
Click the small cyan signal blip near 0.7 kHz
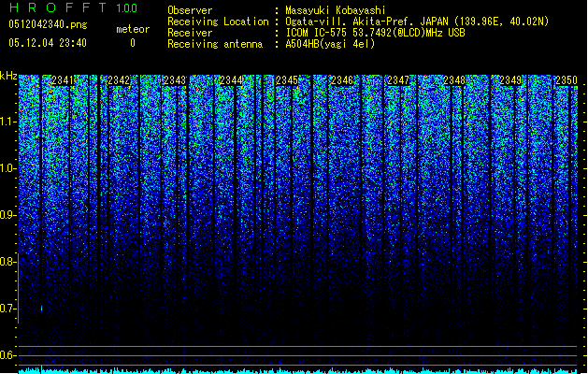41,309
